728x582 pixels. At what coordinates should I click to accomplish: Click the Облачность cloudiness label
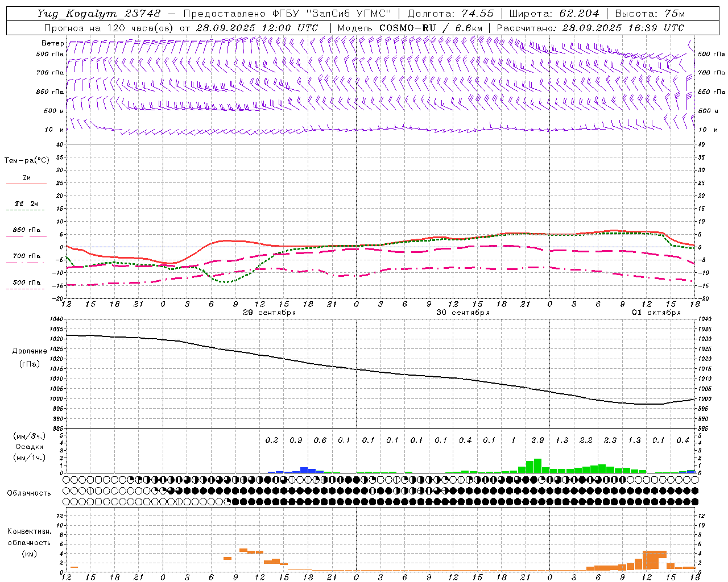30,493
